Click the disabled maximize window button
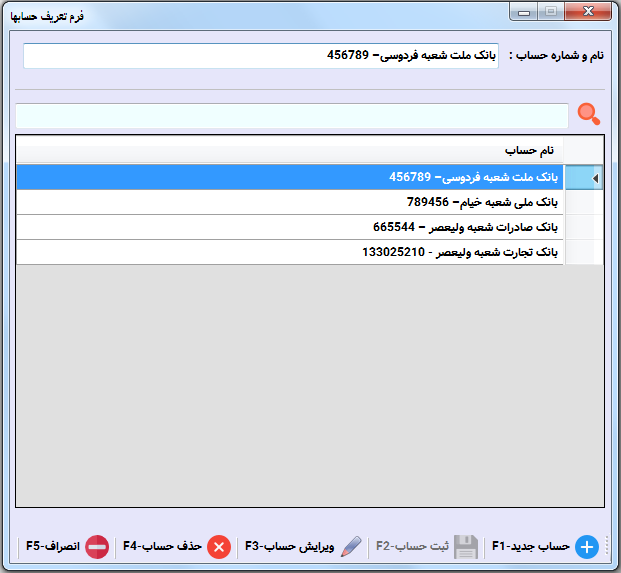Screen dimensions: 621x573 551,11
